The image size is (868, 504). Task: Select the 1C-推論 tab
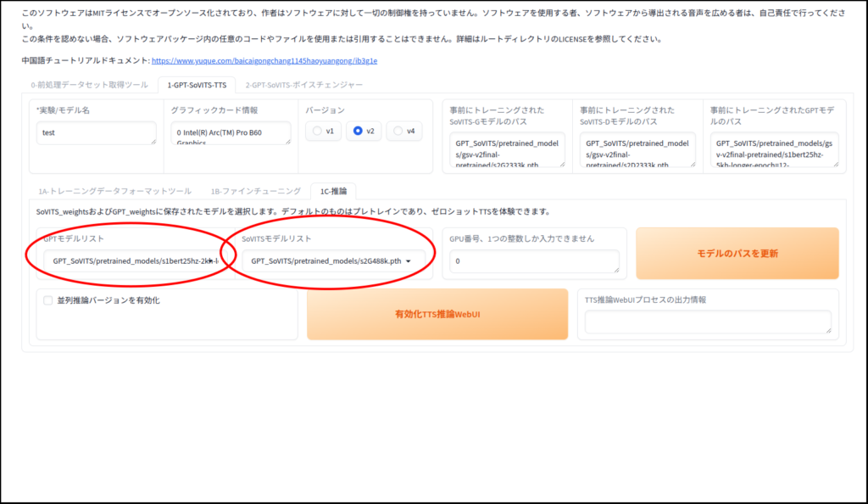pos(333,191)
